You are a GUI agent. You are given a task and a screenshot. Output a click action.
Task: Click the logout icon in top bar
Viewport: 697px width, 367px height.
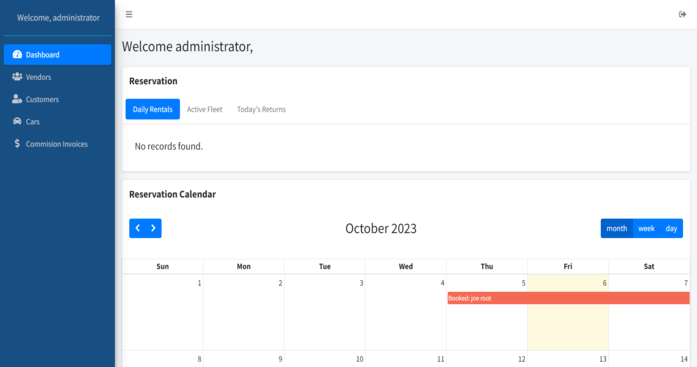[x=682, y=14]
